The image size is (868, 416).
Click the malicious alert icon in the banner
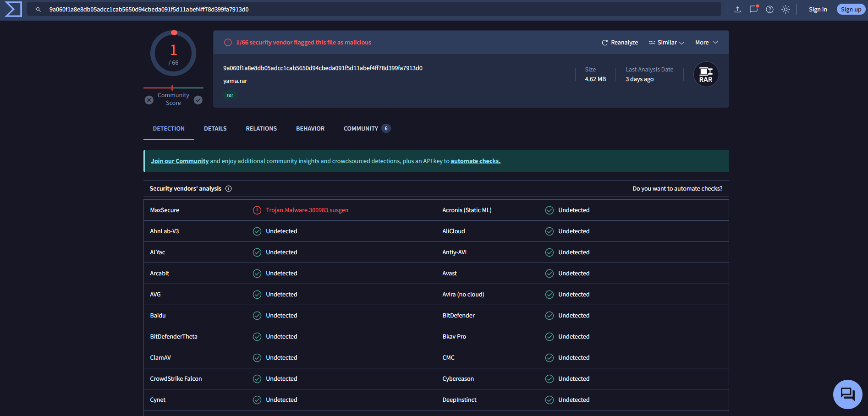click(x=228, y=43)
